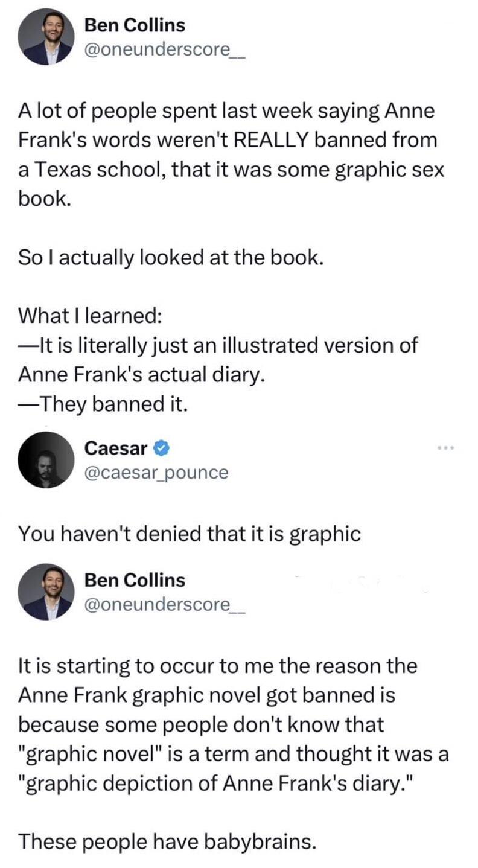The image size is (478, 868).
Task: Click the paragraph starting "A lot of people spent"
Action: [231, 155]
